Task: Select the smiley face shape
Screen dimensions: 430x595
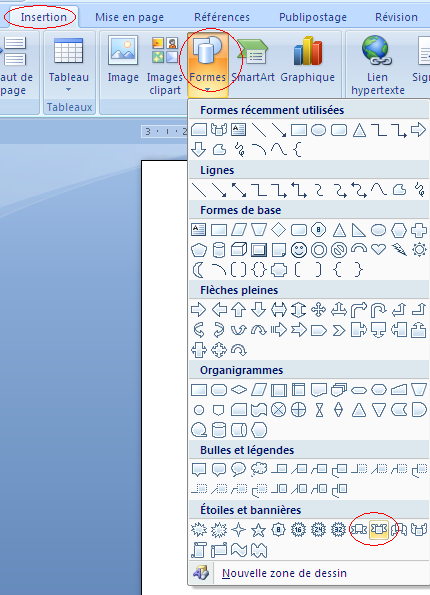Action: tap(299, 250)
